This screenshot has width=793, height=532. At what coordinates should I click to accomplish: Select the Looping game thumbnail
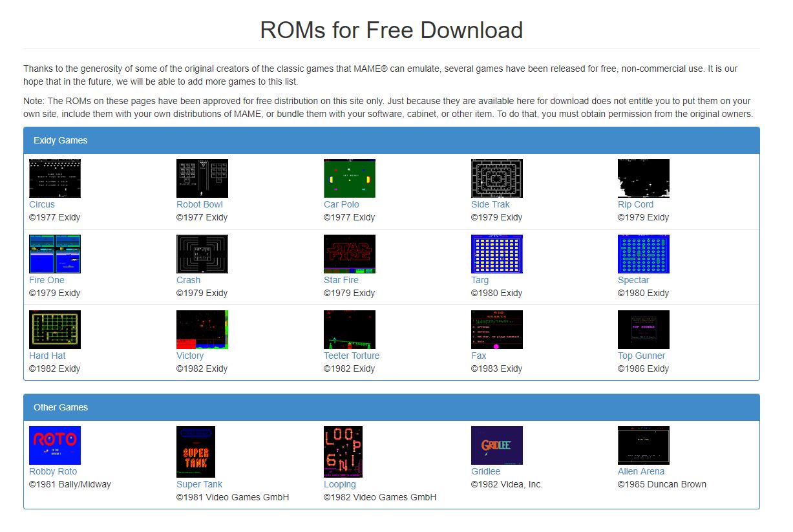point(343,451)
